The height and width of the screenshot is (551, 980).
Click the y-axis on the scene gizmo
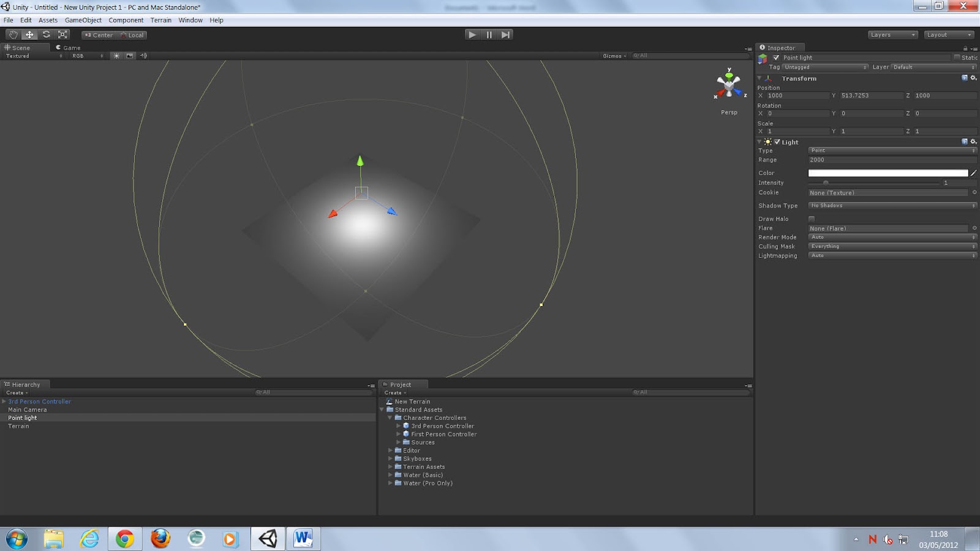pyautogui.click(x=728, y=75)
